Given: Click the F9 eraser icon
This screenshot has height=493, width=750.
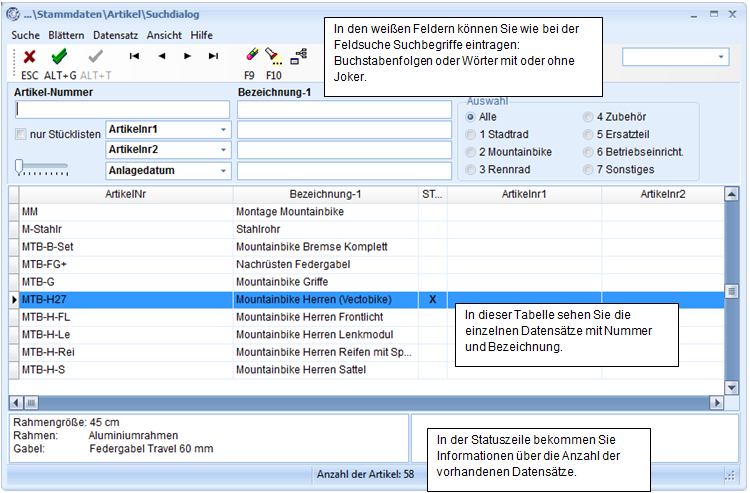Looking at the screenshot, I should [x=252, y=54].
